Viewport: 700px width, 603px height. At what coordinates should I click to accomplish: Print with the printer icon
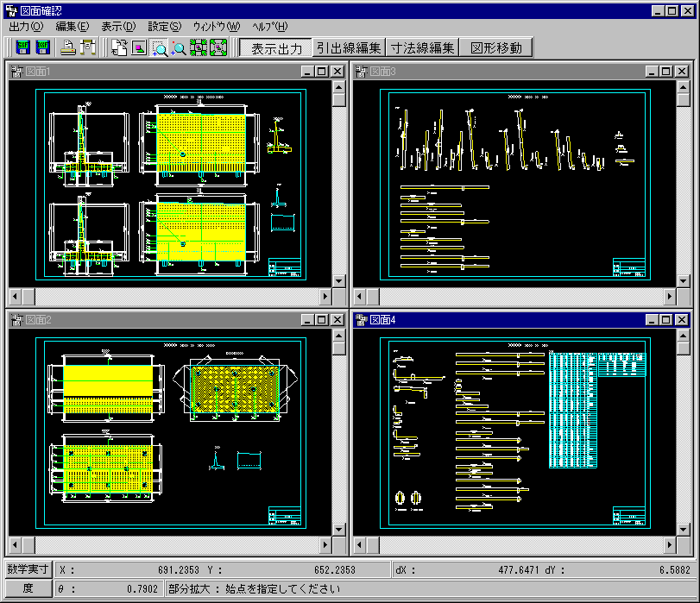[x=67, y=47]
